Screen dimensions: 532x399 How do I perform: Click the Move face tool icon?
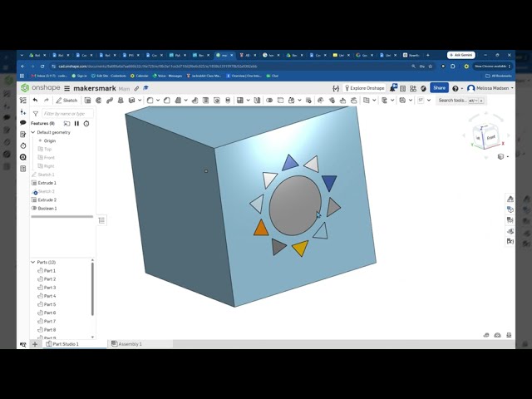[342, 100]
